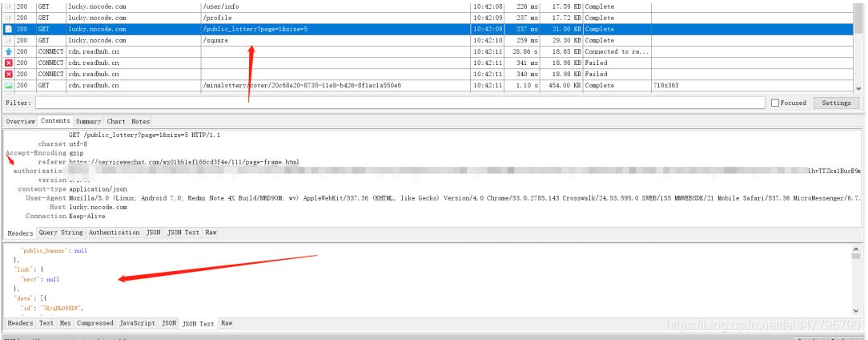
Task: Select the response pane JSON Text tab
Action: 199,323
